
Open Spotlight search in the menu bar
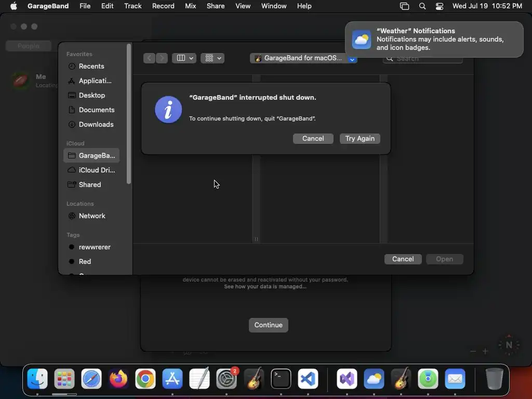coord(422,6)
